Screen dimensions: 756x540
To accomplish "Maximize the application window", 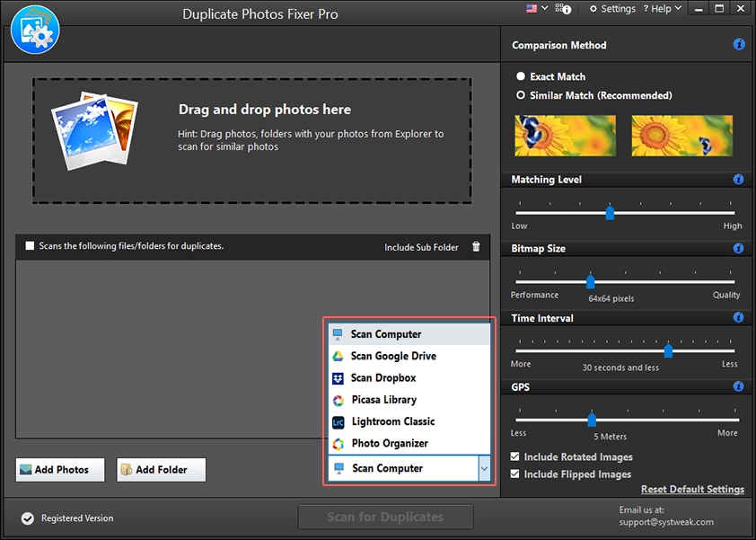I will [x=719, y=9].
